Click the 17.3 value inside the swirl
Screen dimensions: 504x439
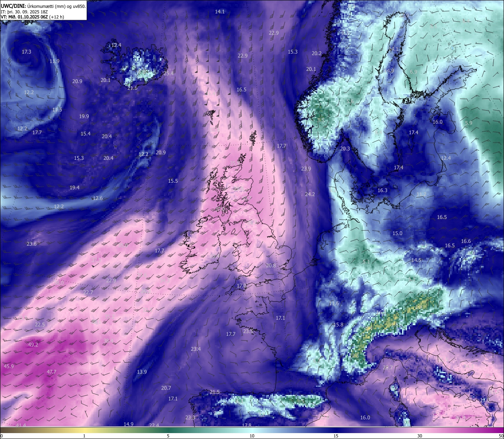pos(26,52)
